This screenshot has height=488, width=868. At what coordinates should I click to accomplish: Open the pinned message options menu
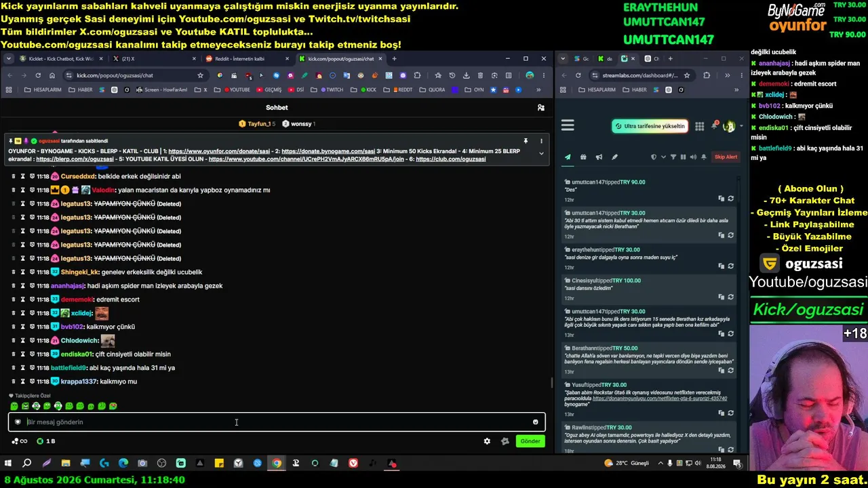tap(541, 141)
